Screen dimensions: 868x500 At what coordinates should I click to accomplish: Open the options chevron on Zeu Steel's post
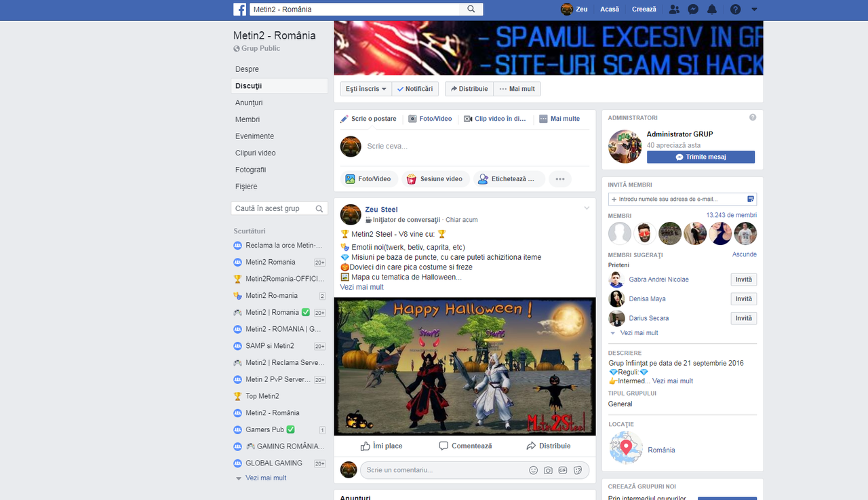(586, 208)
